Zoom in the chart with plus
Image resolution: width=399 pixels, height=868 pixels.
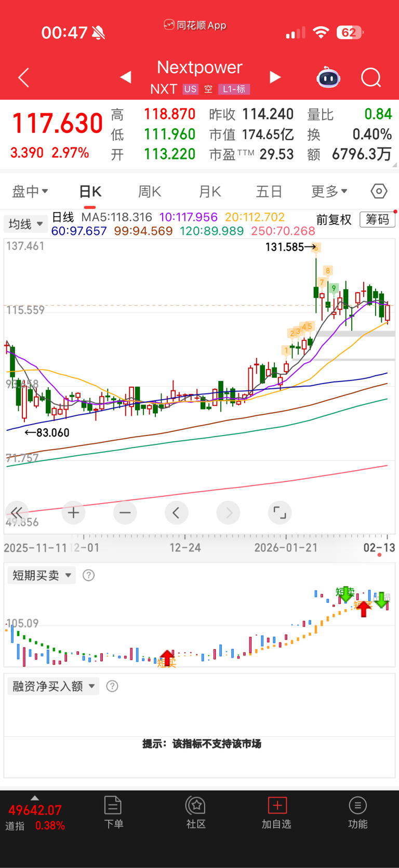(73, 513)
